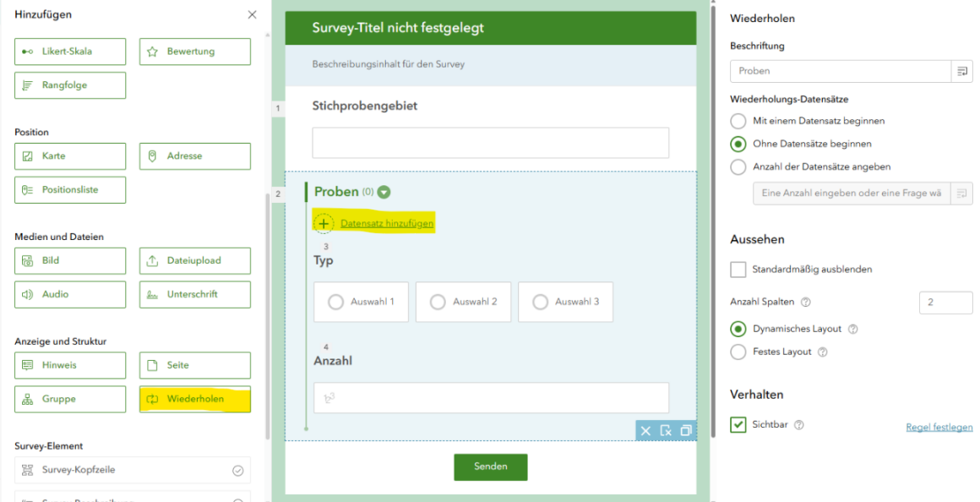
Task: Add a Hinweis note element
Action: (70, 365)
